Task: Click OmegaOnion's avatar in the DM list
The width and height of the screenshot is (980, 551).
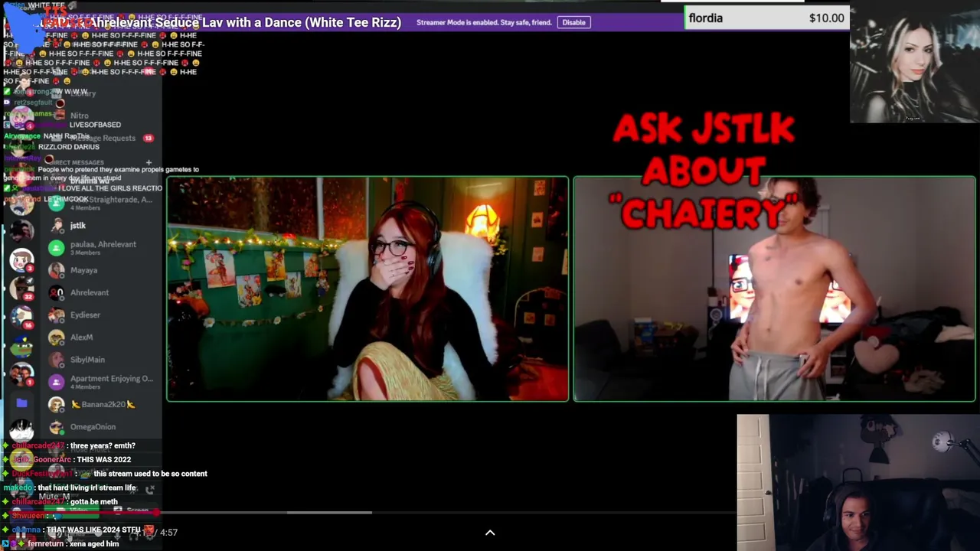Action: click(x=56, y=426)
